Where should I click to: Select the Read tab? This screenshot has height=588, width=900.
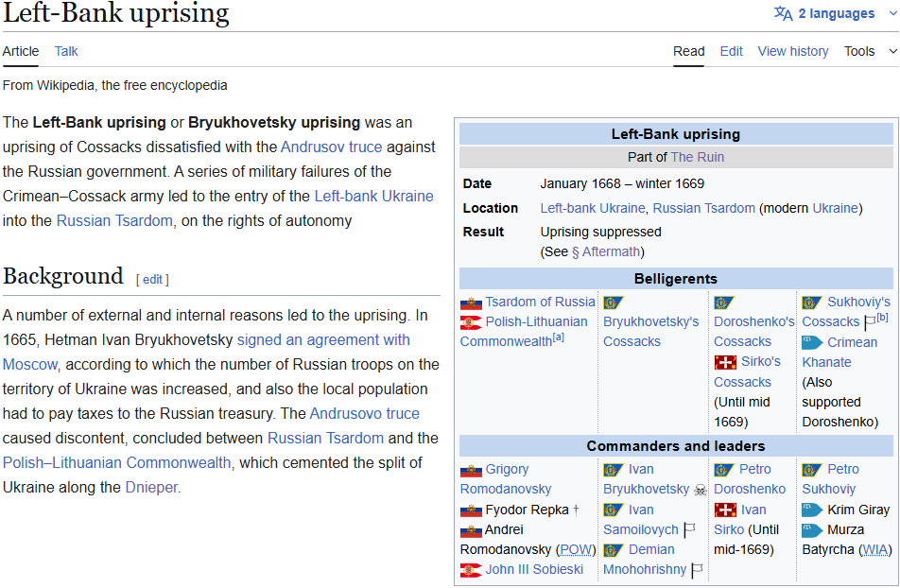(x=689, y=51)
